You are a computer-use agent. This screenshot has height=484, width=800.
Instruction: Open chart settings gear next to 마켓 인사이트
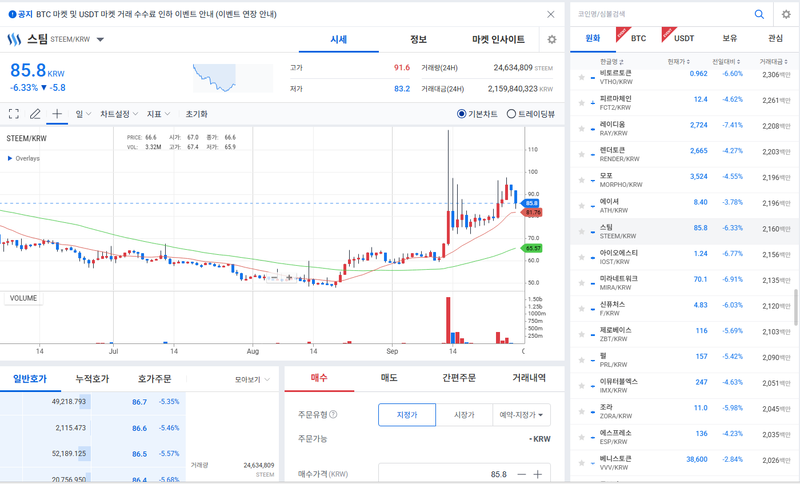(552, 39)
